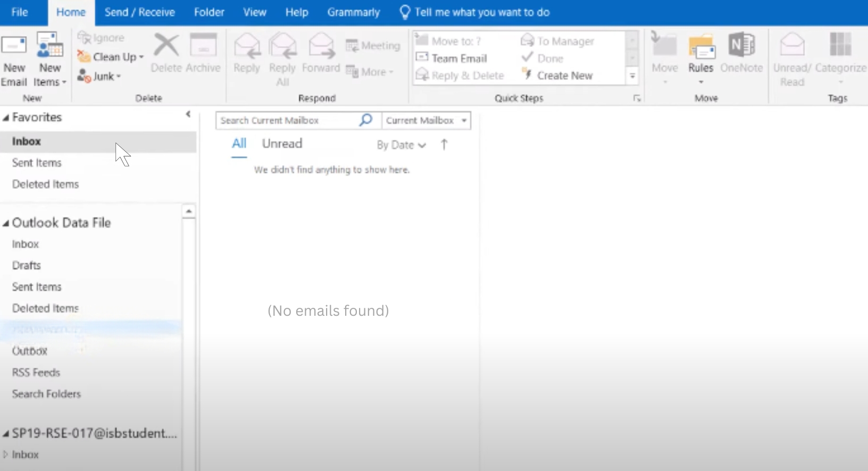Switch to the Folder tab
This screenshot has width=868, height=471.
[x=209, y=12]
